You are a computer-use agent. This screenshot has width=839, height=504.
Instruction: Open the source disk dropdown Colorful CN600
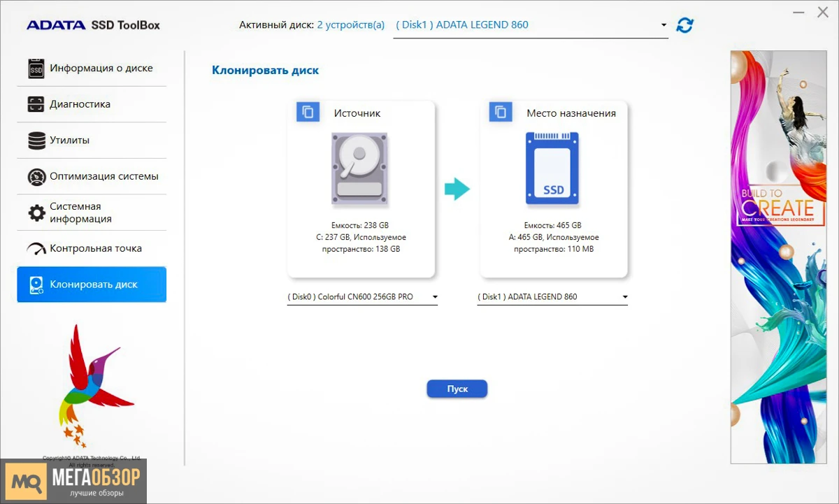(362, 297)
